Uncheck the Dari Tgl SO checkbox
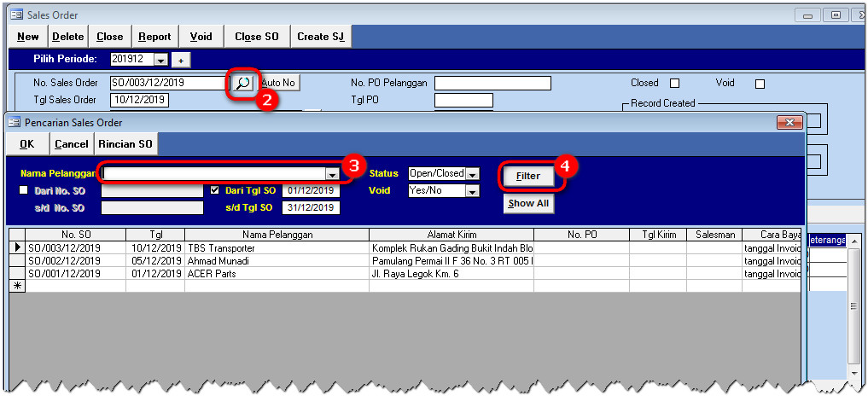868x401 pixels. [x=215, y=190]
